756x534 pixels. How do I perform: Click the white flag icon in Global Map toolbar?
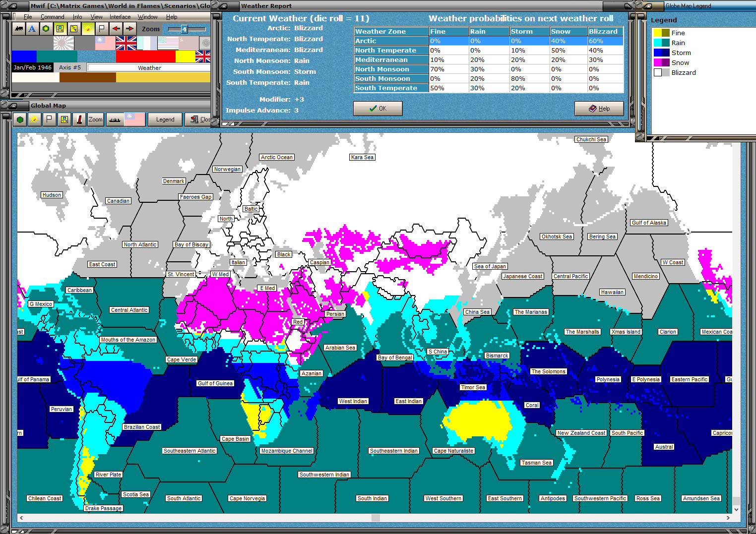49,119
